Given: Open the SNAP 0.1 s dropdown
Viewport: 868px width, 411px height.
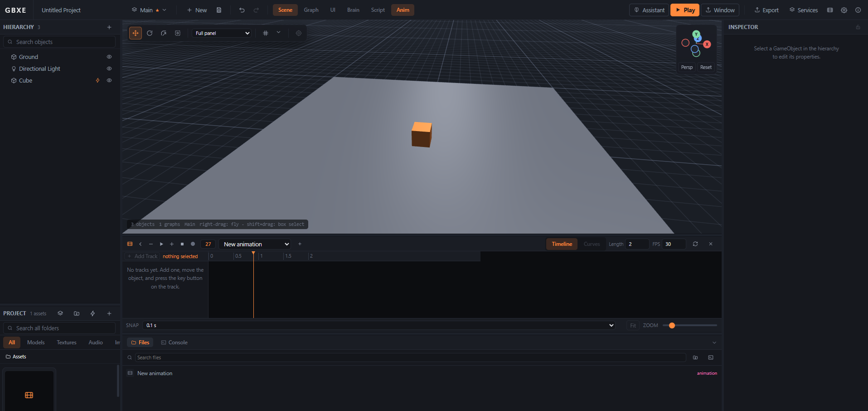Looking at the screenshot, I should (x=379, y=325).
